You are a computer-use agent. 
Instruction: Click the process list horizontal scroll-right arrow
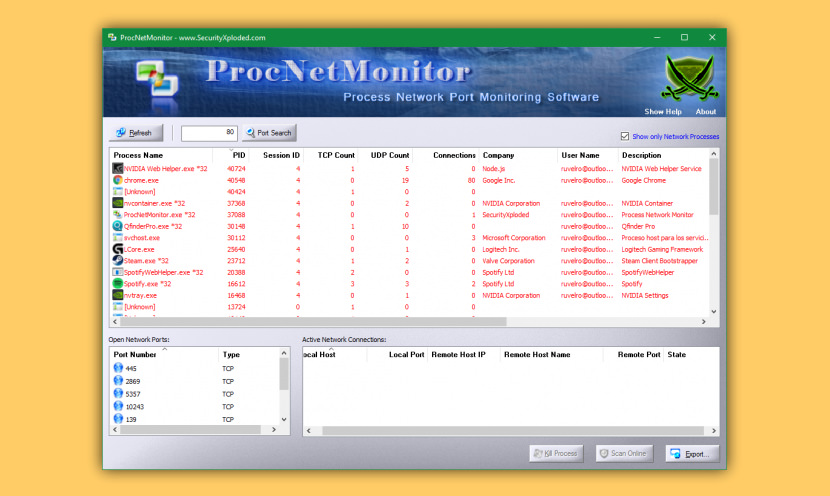pyautogui.click(x=703, y=321)
